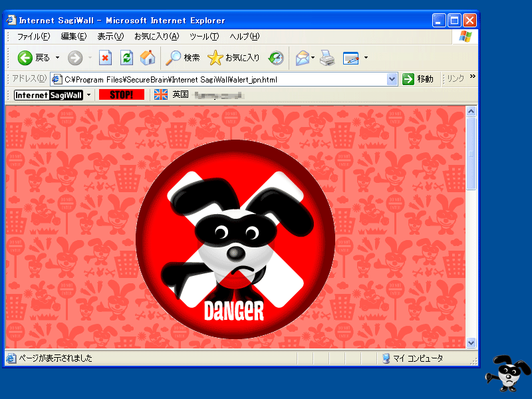Click the status bar IE page icon

[x=11, y=358]
